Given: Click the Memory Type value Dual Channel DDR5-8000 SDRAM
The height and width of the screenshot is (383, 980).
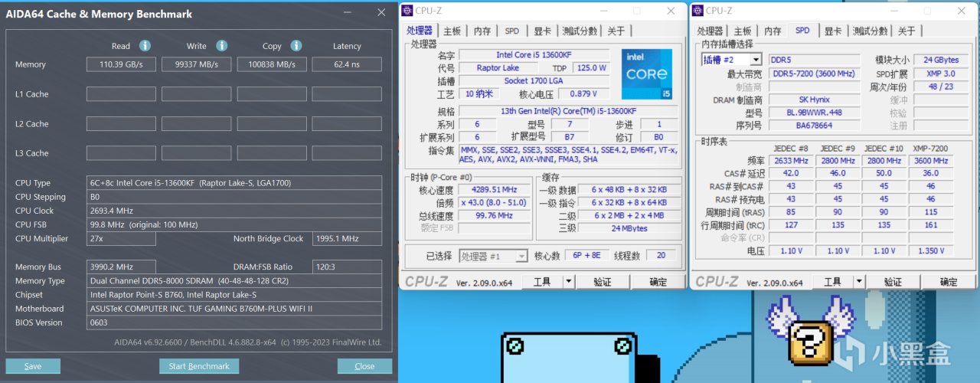Looking at the screenshot, I should 234,281.
